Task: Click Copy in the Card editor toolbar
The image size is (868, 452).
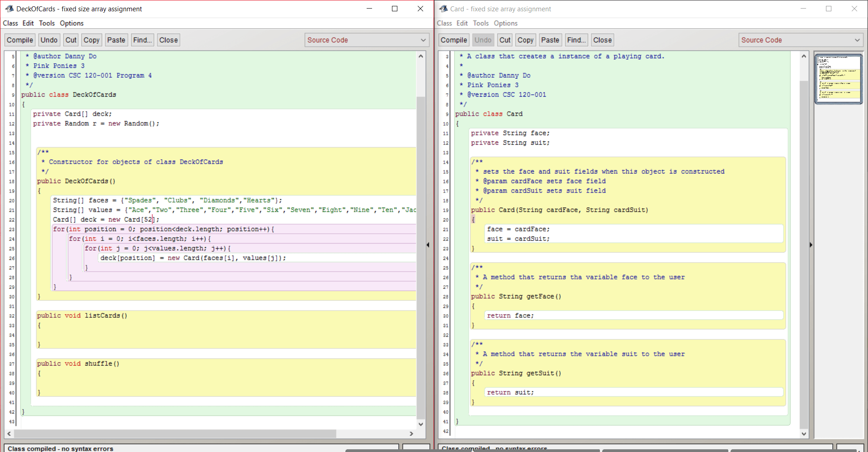Action: [x=525, y=40]
